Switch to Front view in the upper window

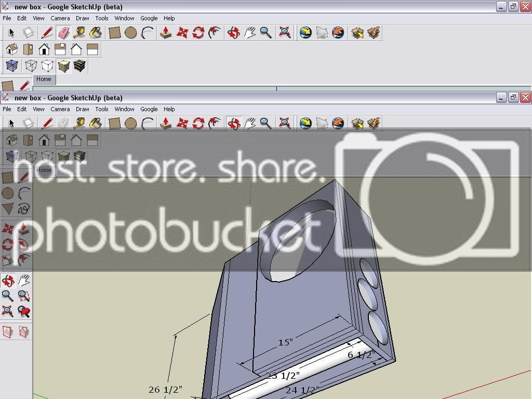[x=44, y=49]
